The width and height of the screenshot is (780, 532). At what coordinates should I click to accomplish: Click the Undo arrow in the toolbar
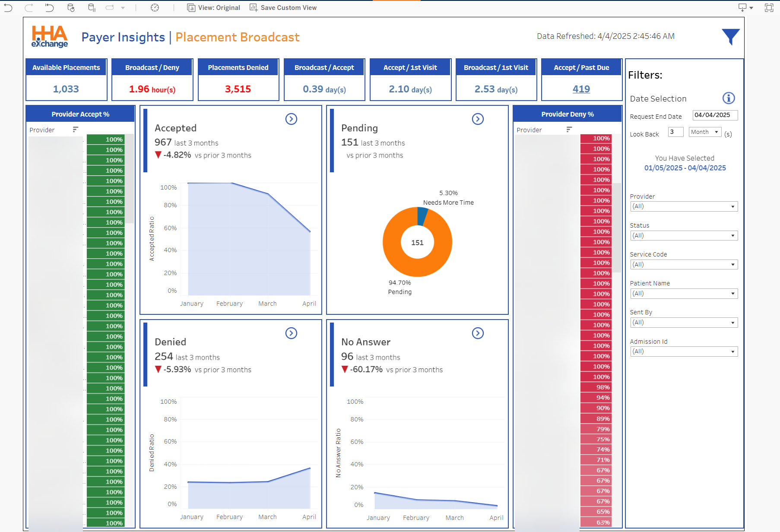click(x=8, y=8)
